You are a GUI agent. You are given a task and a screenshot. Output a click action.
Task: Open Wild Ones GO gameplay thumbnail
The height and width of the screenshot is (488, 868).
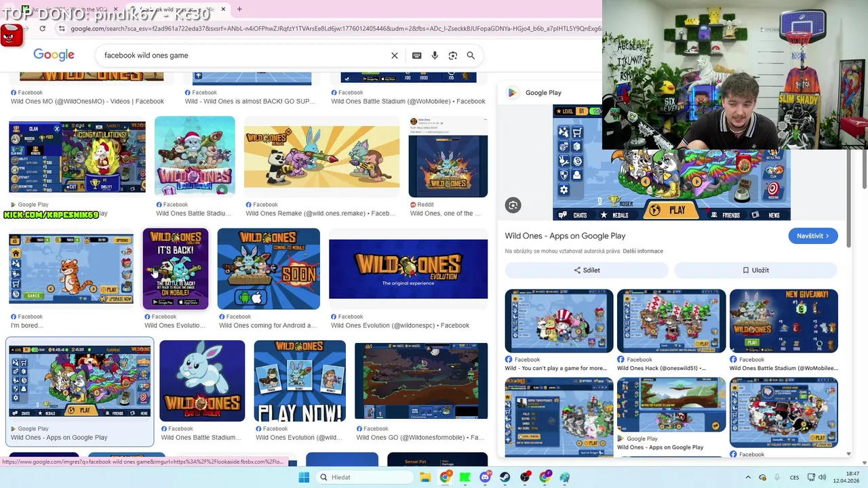click(x=421, y=381)
